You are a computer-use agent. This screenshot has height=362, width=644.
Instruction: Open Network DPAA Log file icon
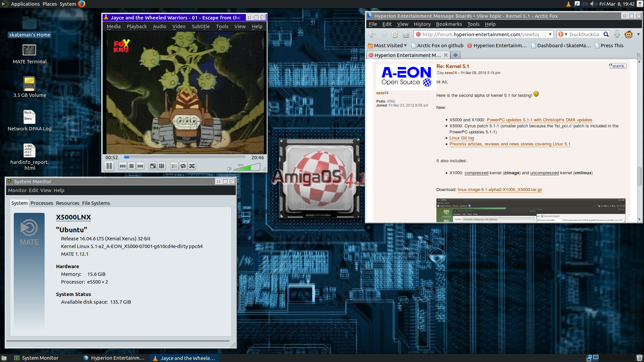(x=30, y=121)
